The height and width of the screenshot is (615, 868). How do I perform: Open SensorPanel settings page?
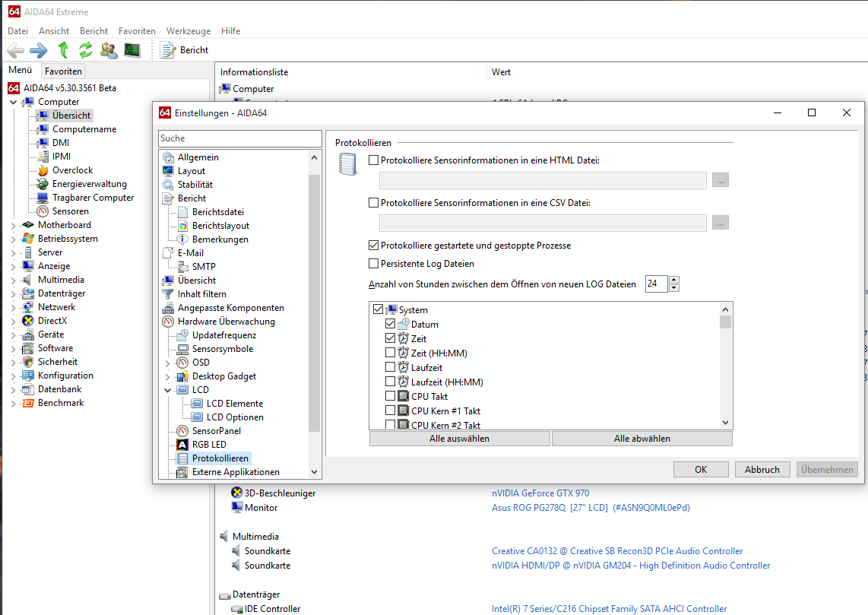pyautogui.click(x=216, y=431)
